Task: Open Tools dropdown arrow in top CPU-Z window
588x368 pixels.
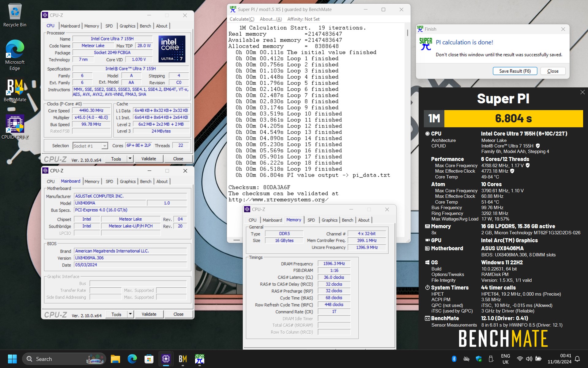Action: point(130,159)
